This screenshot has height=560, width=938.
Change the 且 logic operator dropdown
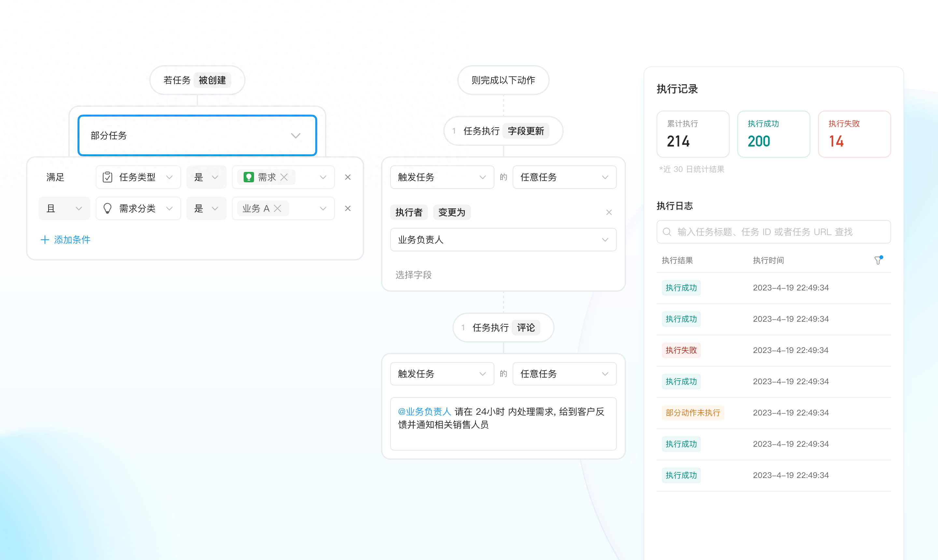click(64, 208)
